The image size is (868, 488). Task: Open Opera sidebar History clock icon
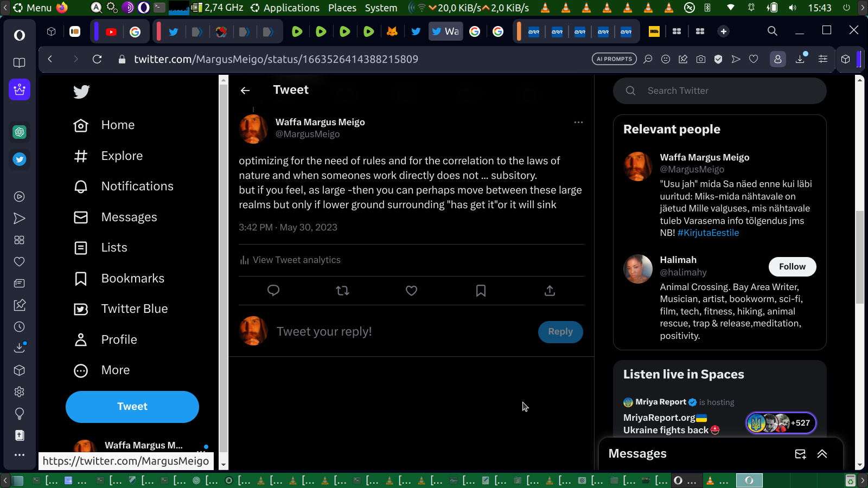point(20,327)
